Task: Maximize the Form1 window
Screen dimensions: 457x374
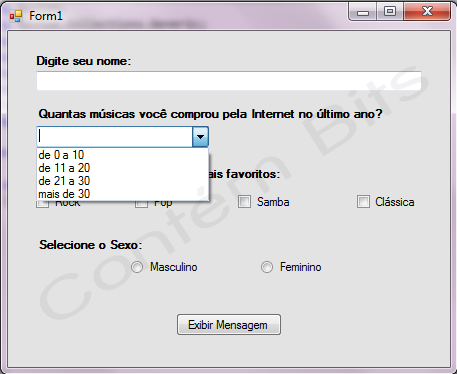Action: click(x=390, y=12)
